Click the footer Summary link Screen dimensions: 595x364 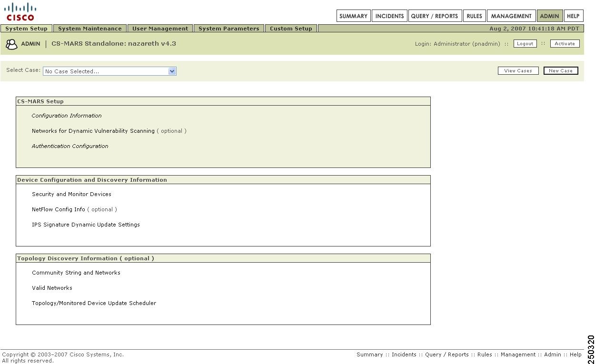coord(370,354)
